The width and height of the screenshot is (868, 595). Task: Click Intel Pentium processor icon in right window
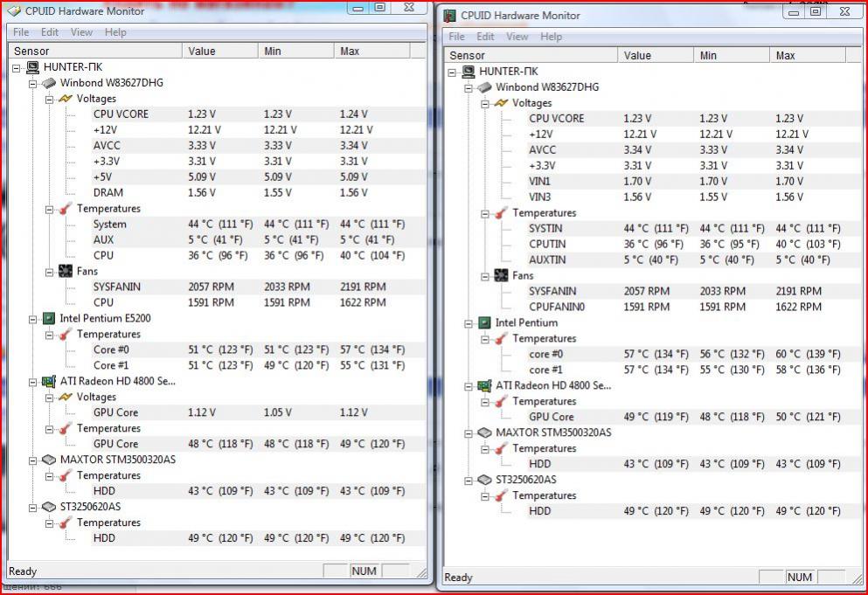click(x=484, y=322)
